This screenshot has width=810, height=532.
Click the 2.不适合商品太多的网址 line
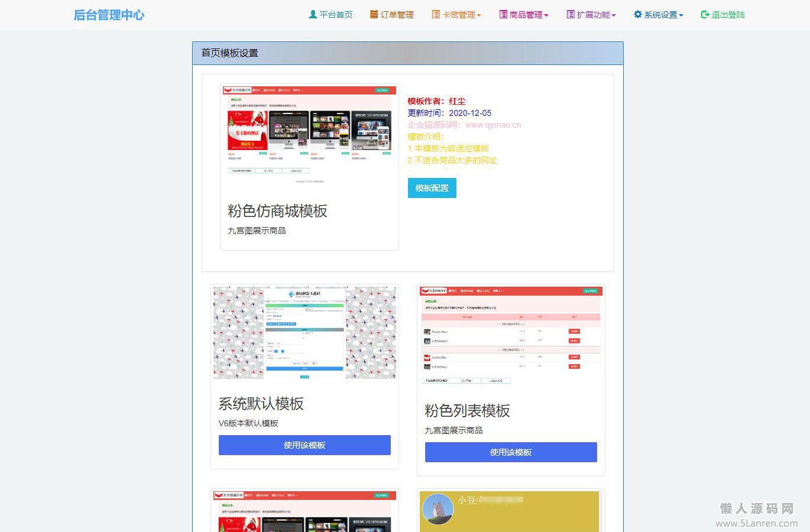[452, 160]
